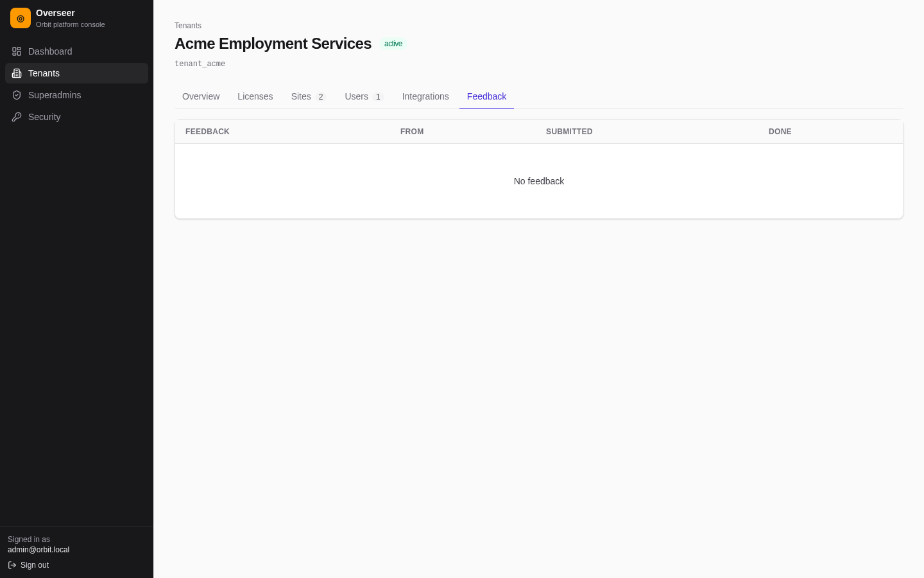Click the Overseer app title text
The image size is (924, 578).
pyautogui.click(x=55, y=13)
